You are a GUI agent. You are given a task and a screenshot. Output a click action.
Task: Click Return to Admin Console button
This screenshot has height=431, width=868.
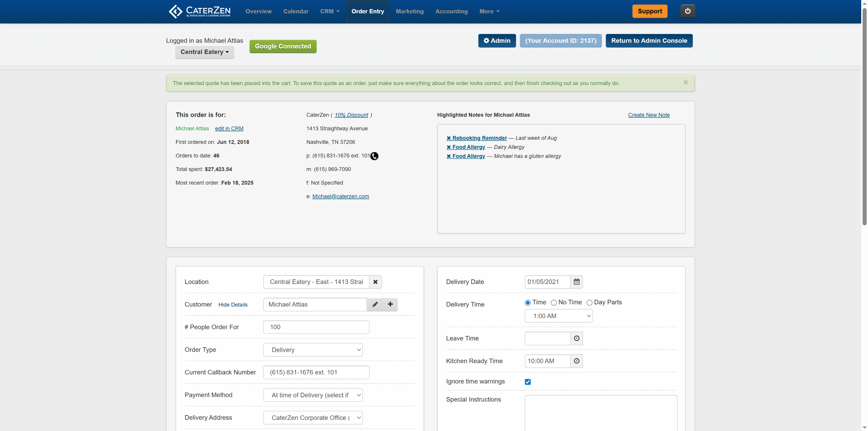(649, 41)
